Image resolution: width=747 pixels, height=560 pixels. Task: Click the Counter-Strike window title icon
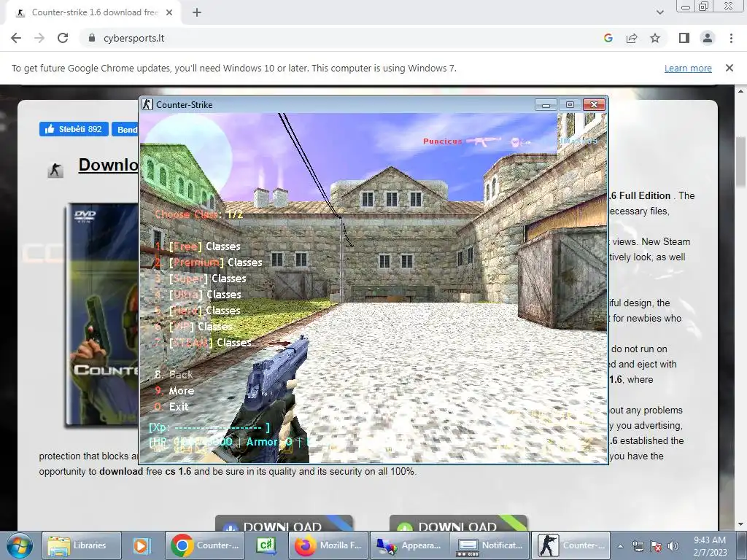(x=147, y=105)
